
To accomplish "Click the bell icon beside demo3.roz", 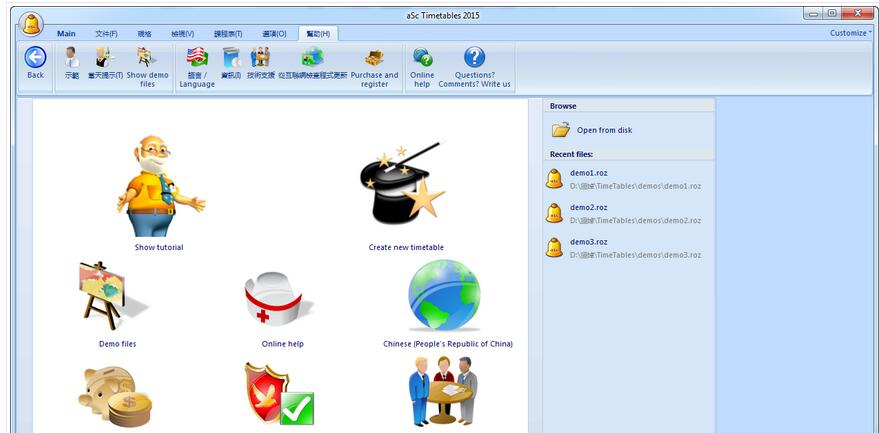I will click(554, 247).
